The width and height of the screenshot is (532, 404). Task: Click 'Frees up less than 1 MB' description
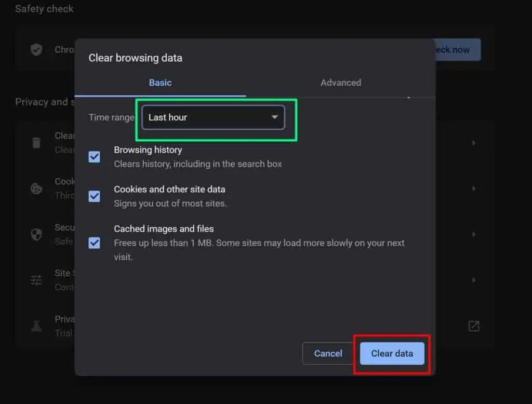pyautogui.click(x=259, y=250)
